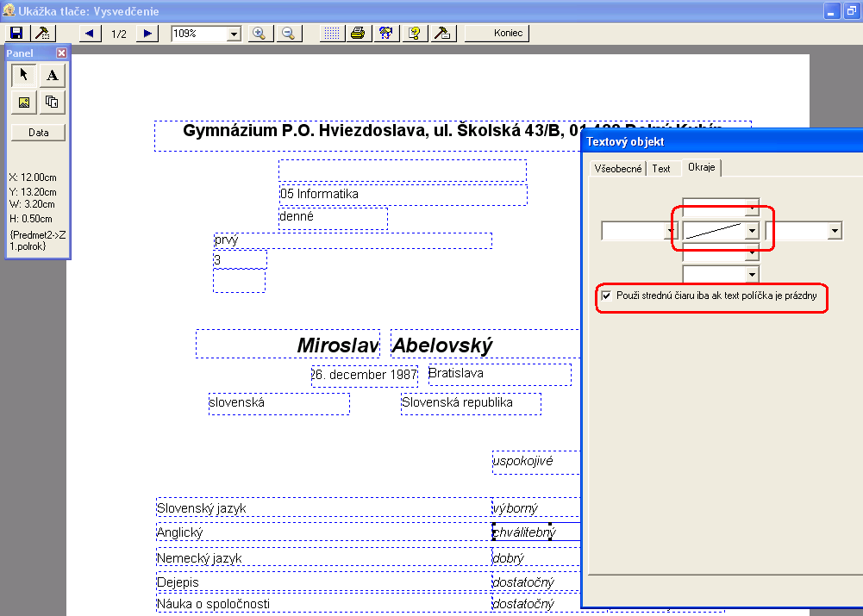Screen dimensions: 863x616
Task: Save the report with the floppy disk icon
Action: [x=16, y=33]
